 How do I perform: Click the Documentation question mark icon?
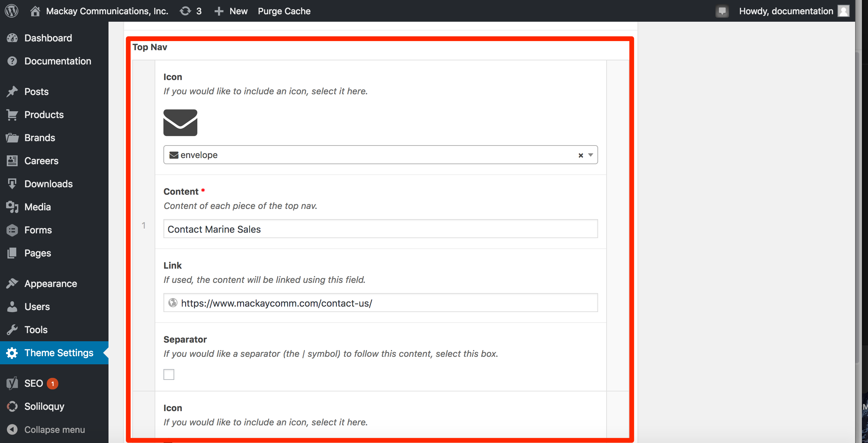click(12, 61)
